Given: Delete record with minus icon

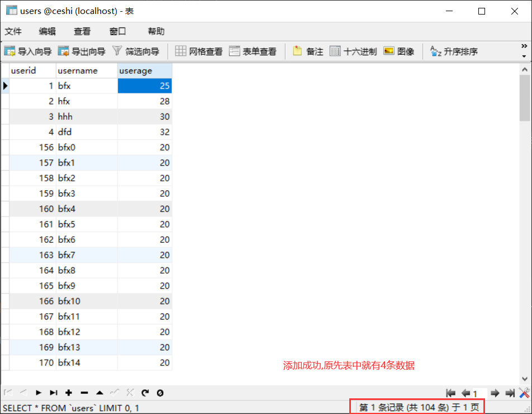Looking at the screenshot, I should [84, 393].
